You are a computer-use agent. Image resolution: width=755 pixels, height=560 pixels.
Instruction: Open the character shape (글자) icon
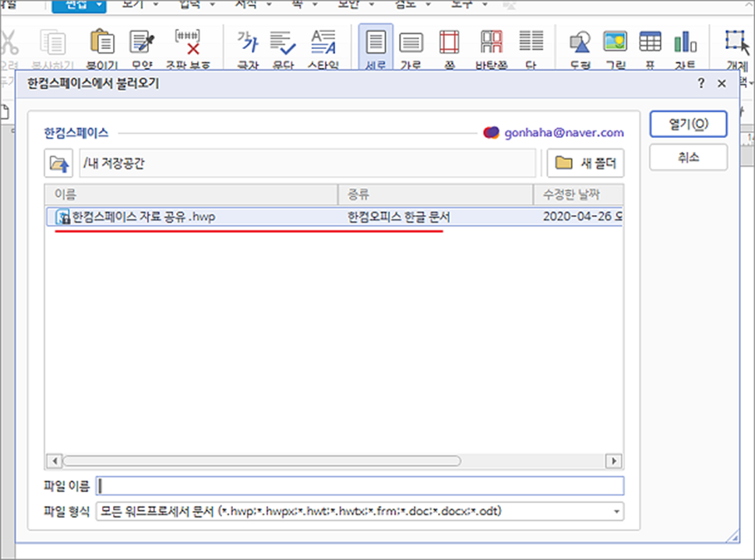click(x=248, y=42)
